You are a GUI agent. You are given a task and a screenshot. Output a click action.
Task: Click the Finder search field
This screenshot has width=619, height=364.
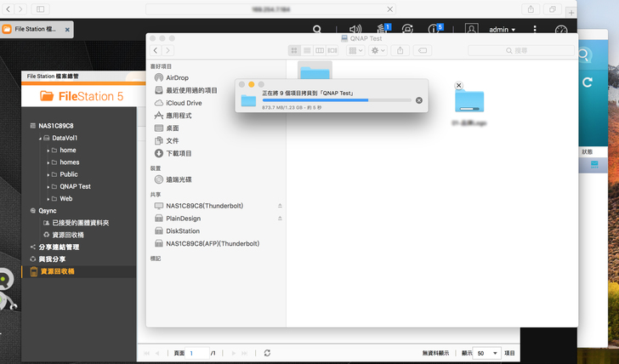(520, 50)
